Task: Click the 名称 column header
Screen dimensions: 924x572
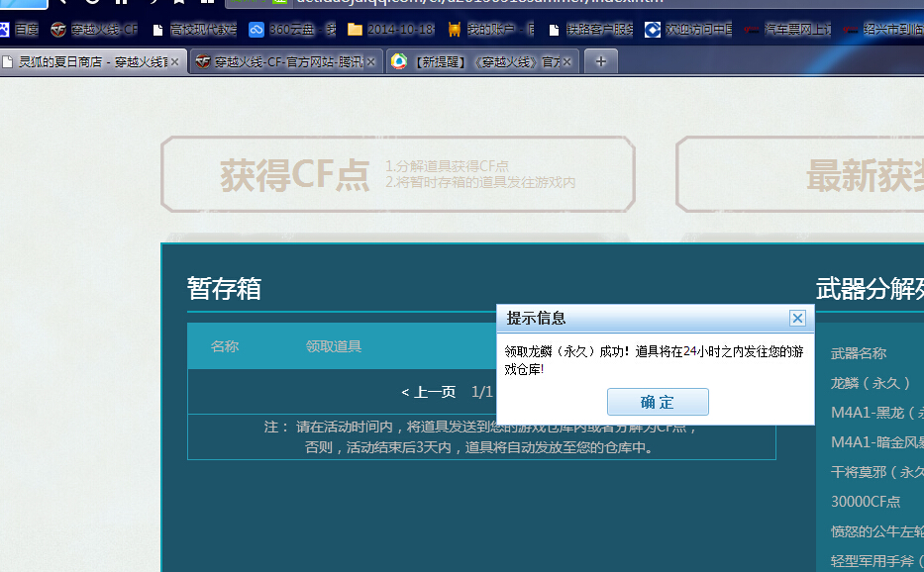Action: (225, 346)
